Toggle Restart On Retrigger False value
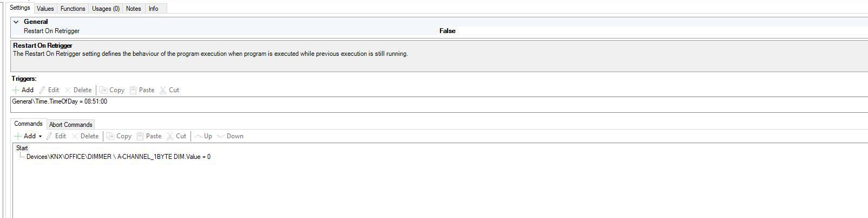This screenshot has height=218, width=868. pos(447,31)
